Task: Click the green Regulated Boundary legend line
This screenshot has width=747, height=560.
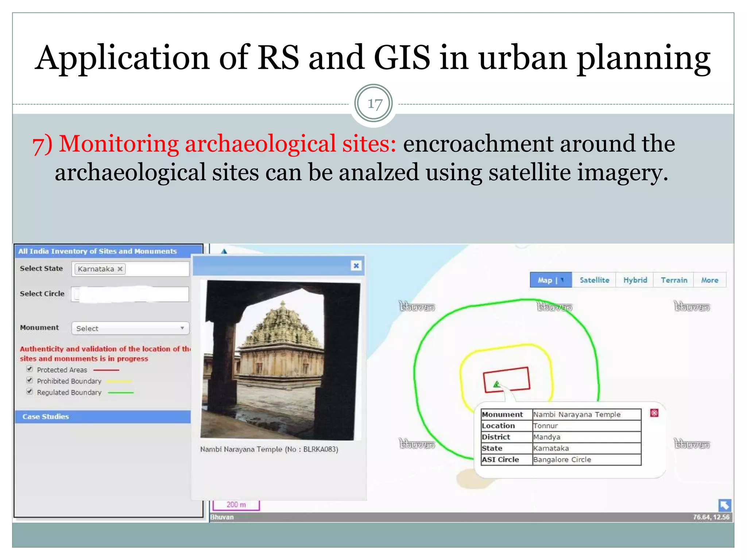Action: [x=121, y=393]
